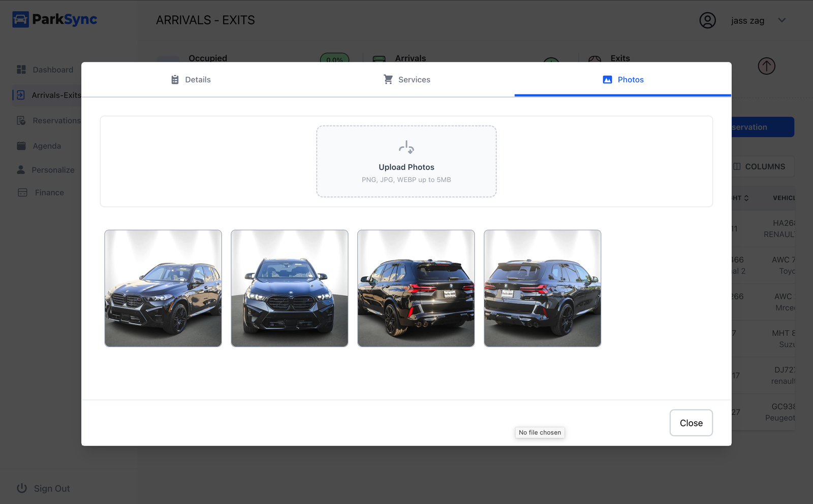Click the new reservation blue button
Image resolution: width=813 pixels, height=504 pixels.
pos(763,127)
